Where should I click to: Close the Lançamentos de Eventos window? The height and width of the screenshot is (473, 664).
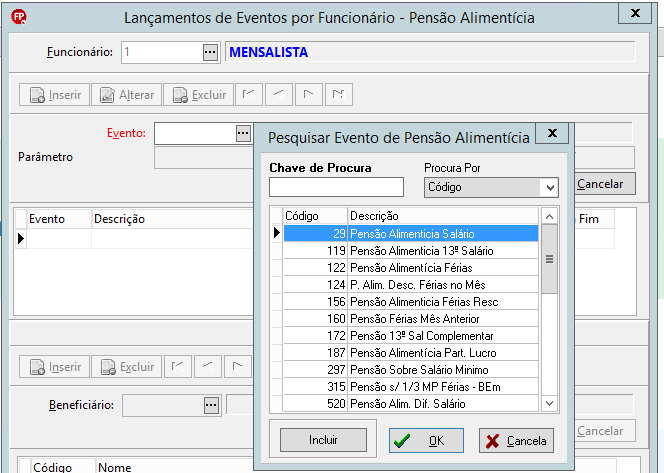pyautogui.click(x=635, y=13)
